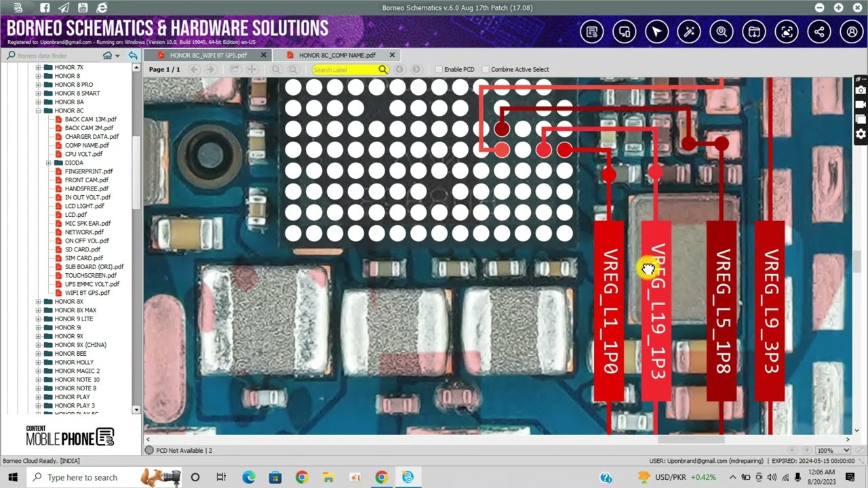Click the first zoom magnifier toolbar icon

point(276,69)
